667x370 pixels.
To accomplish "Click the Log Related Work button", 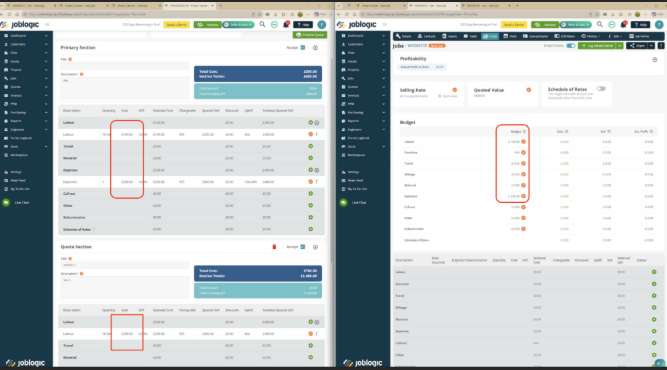I will coord(597,46).
